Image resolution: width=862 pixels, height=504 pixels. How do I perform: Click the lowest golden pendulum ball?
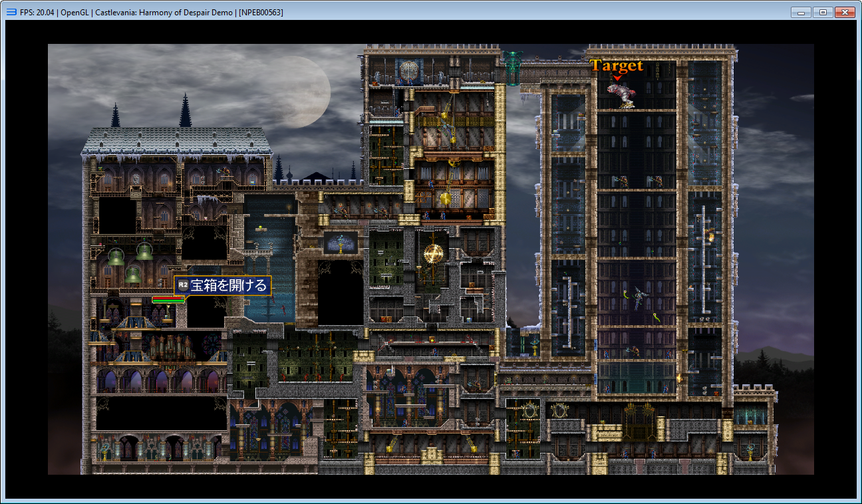pos(445,198)
